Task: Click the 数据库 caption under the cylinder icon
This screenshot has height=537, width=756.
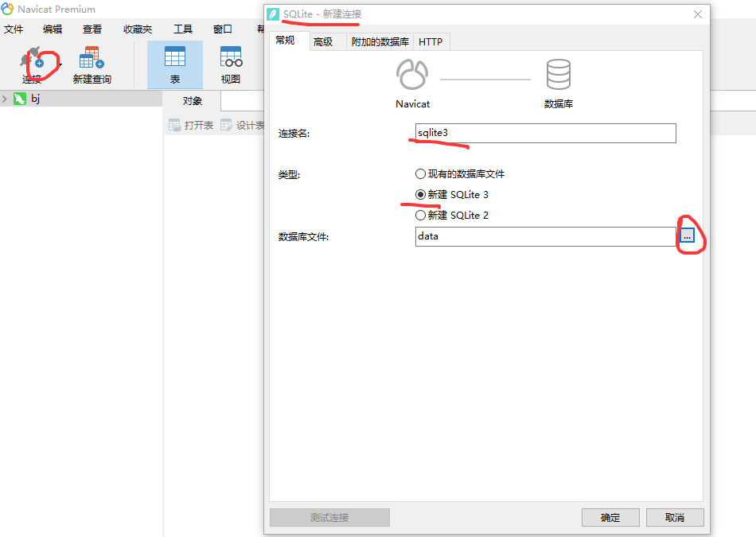Action: coord(559,104)
